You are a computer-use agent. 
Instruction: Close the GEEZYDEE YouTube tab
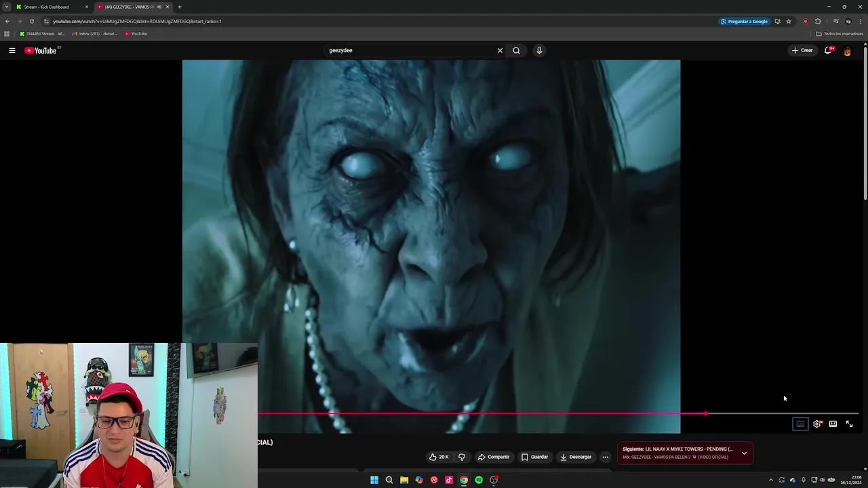(167, 7)
